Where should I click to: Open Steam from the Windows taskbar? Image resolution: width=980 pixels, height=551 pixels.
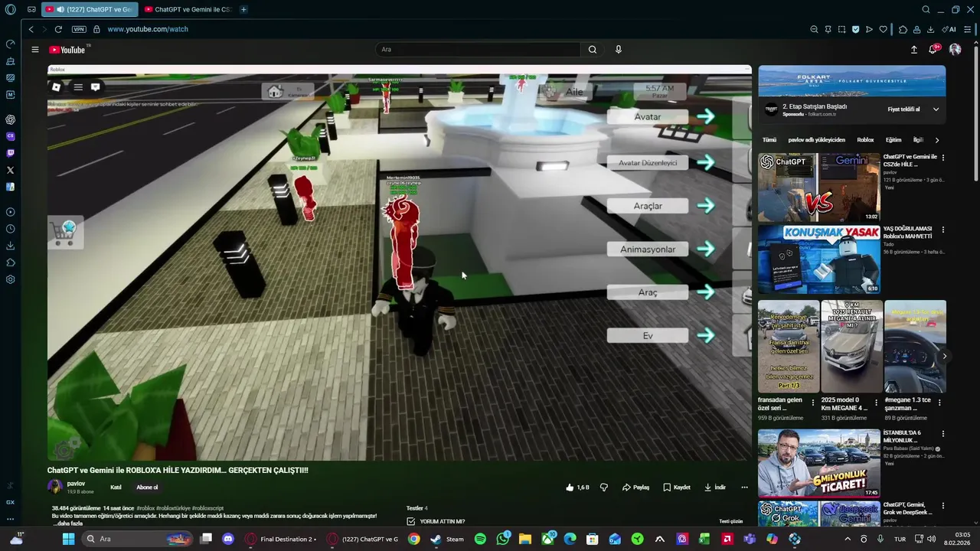coord(446,539)
